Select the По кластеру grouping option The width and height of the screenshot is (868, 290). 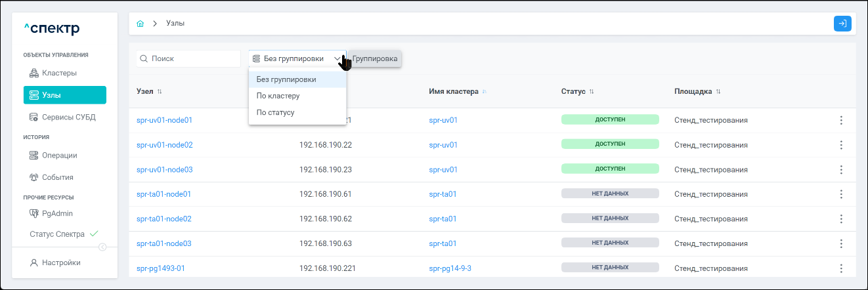click(x=278, y=96)
